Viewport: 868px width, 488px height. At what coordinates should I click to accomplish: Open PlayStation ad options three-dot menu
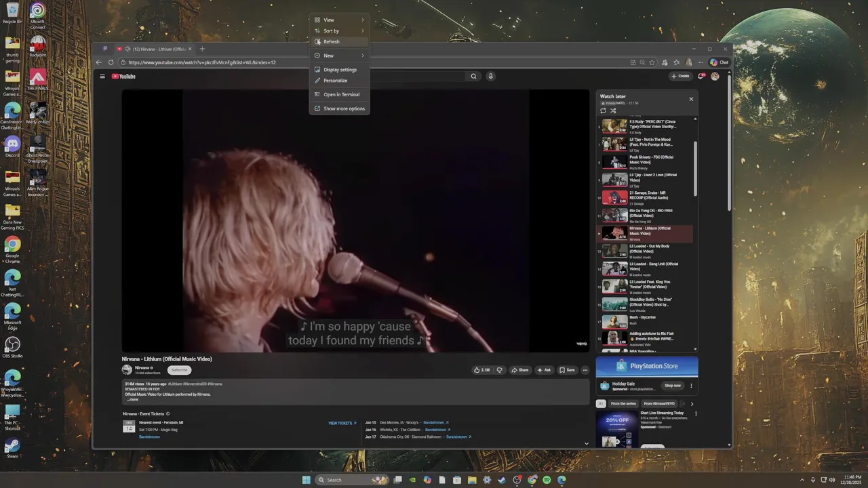click(x=692, y=386)
